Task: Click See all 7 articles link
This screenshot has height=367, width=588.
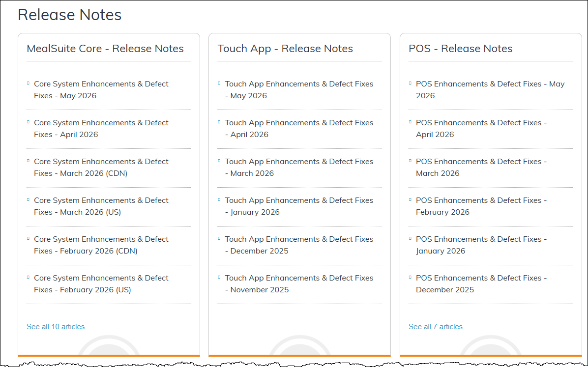Action: click(436, 327)
